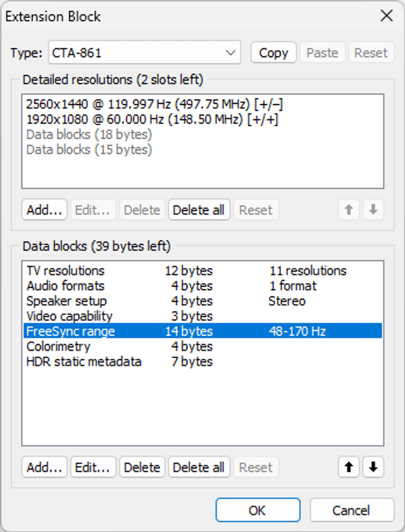Click the up arrow in Detailed resolutions section

click(349, 210)
